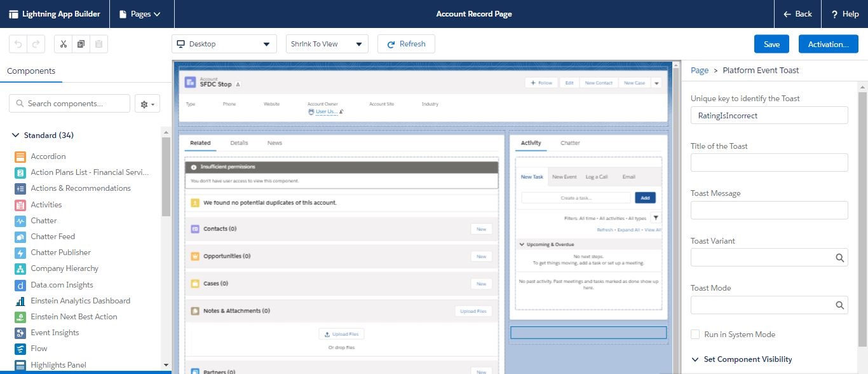Click the activity filter funnel icon
The height and width of the screenshot is (374, 868).
tap(656, 218)
